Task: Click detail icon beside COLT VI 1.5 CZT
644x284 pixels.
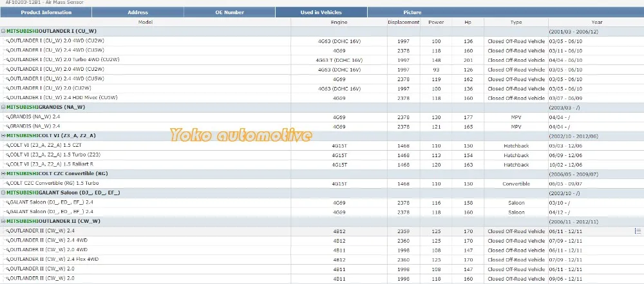Action: [x=7, y=146]
